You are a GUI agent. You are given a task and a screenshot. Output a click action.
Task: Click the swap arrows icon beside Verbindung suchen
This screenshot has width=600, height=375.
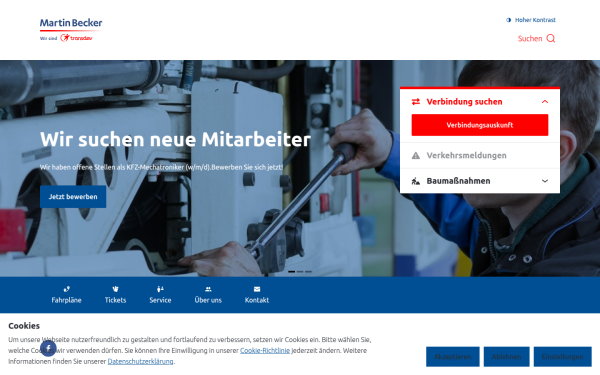pos(416,102)
